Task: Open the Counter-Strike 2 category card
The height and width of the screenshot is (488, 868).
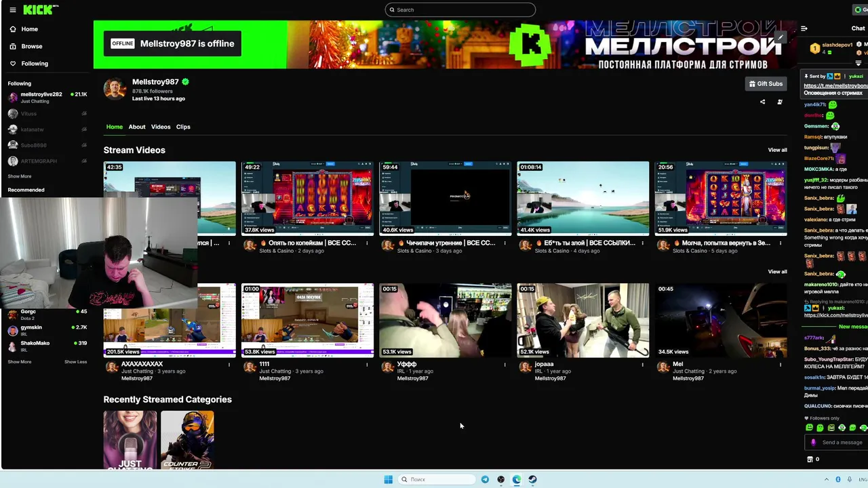Action: point(187,440)
